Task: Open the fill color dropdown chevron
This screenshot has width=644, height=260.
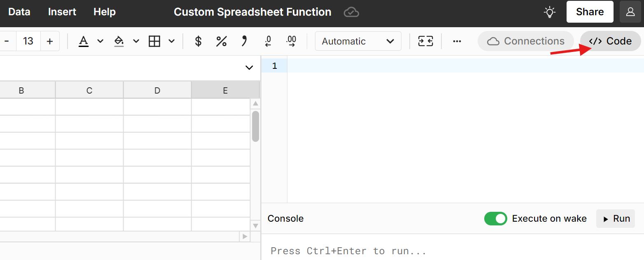Action: click(x=136, y=41)
